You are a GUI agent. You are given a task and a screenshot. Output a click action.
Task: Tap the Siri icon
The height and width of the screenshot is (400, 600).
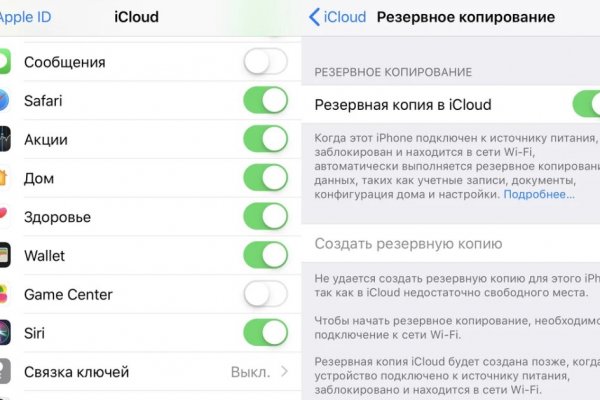[4, 334]
